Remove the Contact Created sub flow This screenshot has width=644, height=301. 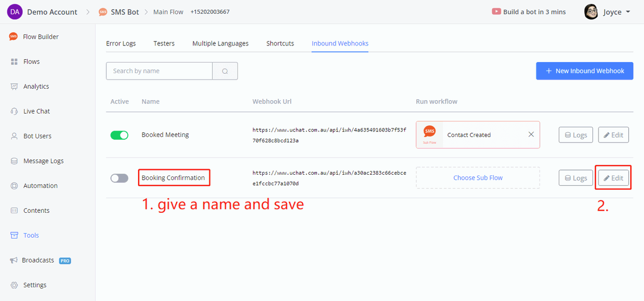531,135
